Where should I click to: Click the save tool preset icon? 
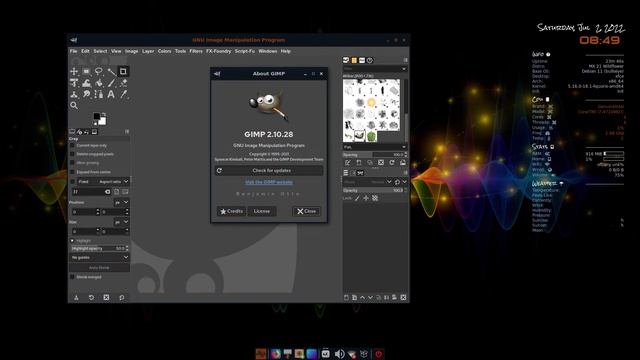pos(76,298)
